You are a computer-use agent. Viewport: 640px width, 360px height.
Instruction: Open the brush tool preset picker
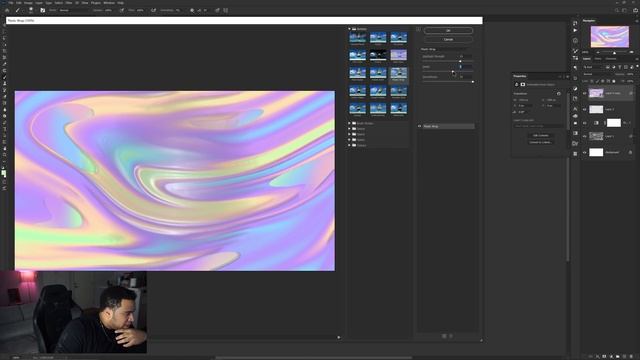coord(31,10)
